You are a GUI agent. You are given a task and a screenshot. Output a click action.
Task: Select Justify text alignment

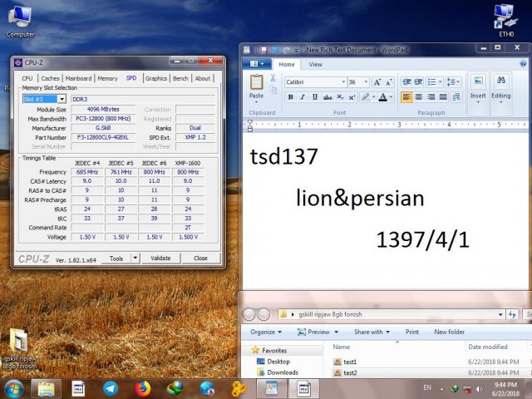(443, 97)
